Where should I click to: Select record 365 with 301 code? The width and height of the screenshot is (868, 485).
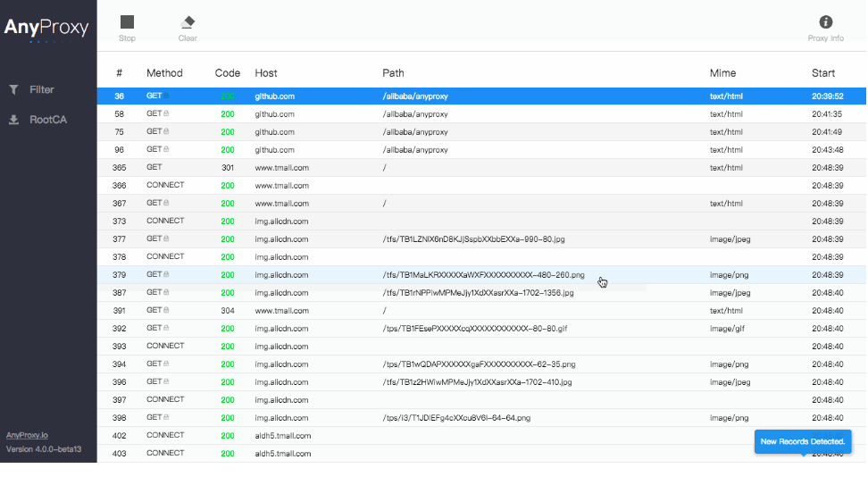481,168
